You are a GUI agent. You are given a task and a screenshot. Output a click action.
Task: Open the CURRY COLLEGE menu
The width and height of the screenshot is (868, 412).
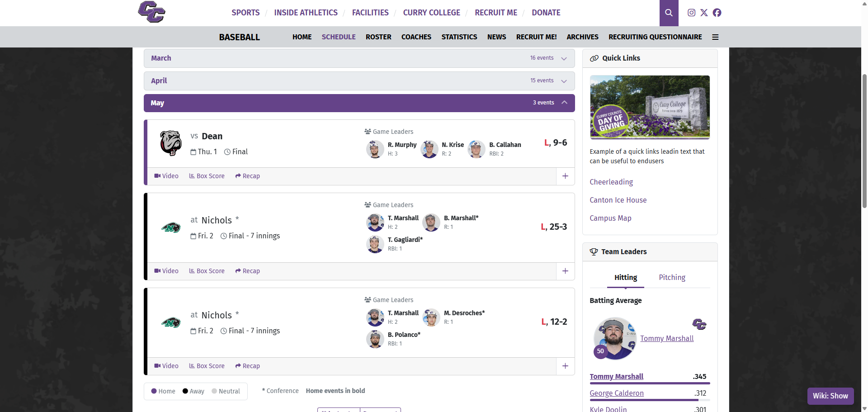(x=432, y=13)
